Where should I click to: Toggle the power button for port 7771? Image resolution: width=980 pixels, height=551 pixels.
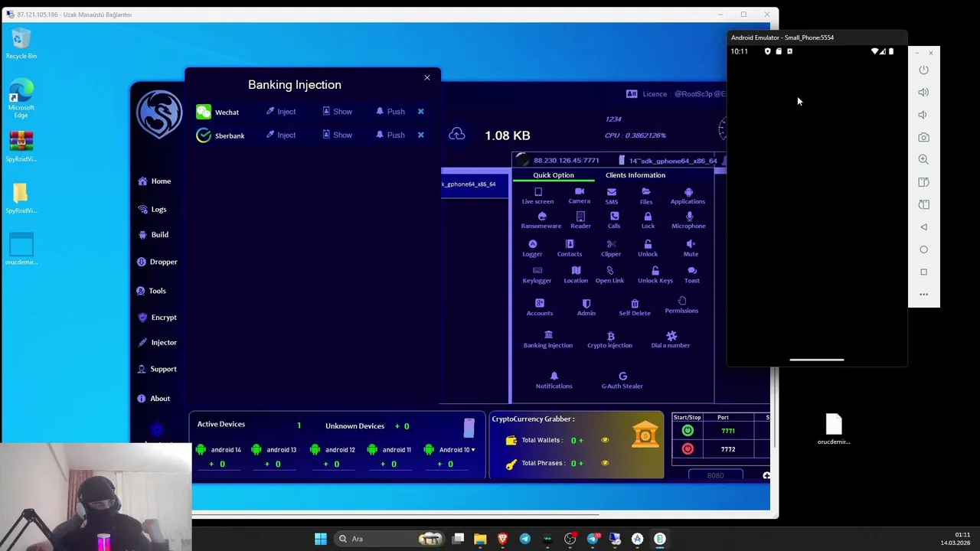click(688, 431)
